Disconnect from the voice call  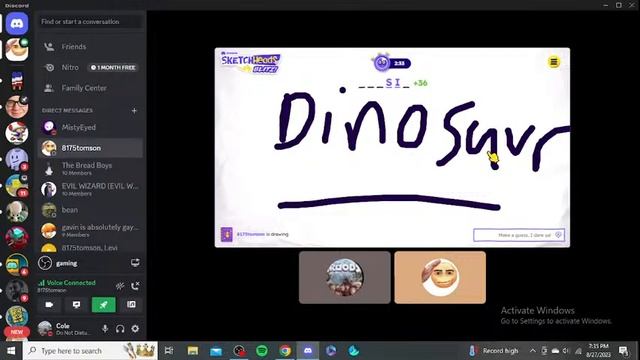(135, 286)
